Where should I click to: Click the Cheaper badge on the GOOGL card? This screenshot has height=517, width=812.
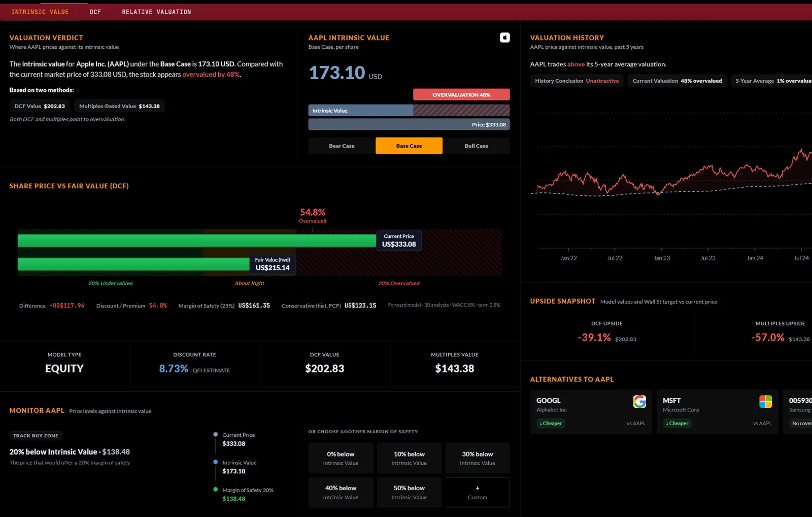(551, 423)
